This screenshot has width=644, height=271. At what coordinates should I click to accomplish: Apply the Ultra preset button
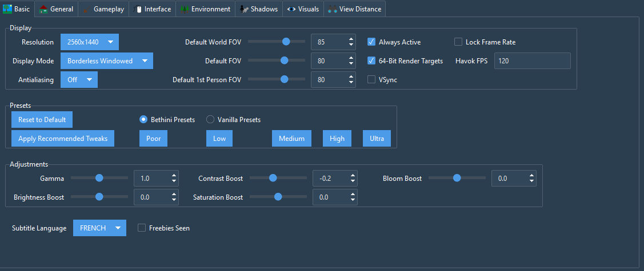[377, 139]
